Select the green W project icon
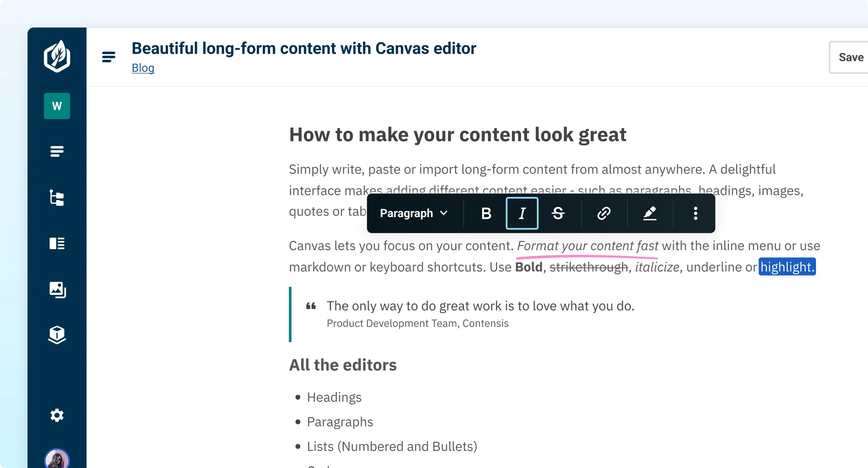 click(x=57, y=106)
